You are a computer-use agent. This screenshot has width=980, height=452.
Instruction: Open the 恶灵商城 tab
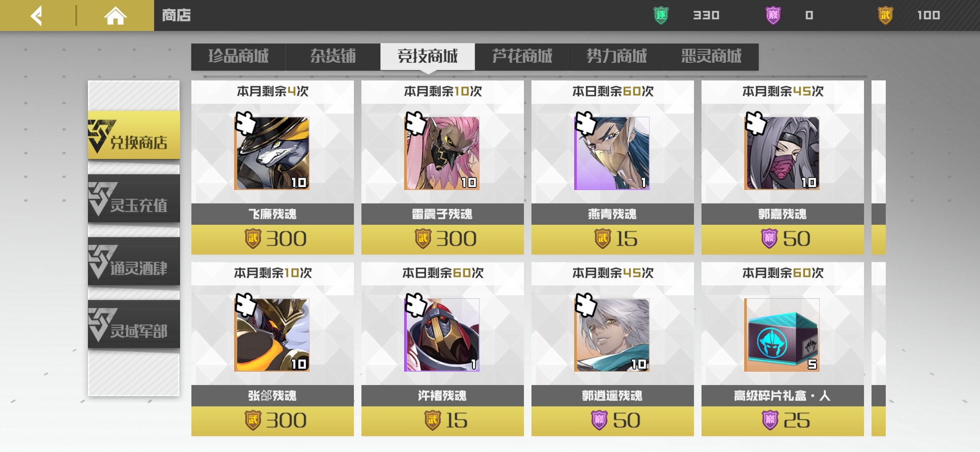pyautogui.click(x=712, y=56)
